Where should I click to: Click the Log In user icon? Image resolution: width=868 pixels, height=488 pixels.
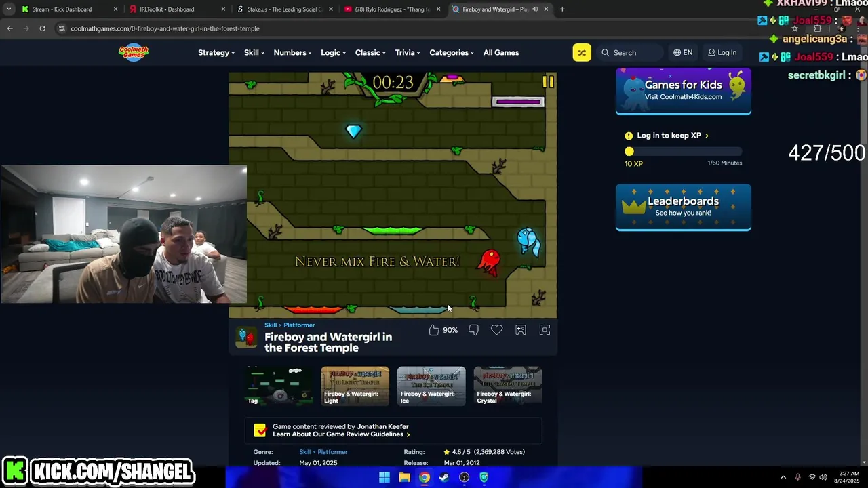tap(711, 52)
